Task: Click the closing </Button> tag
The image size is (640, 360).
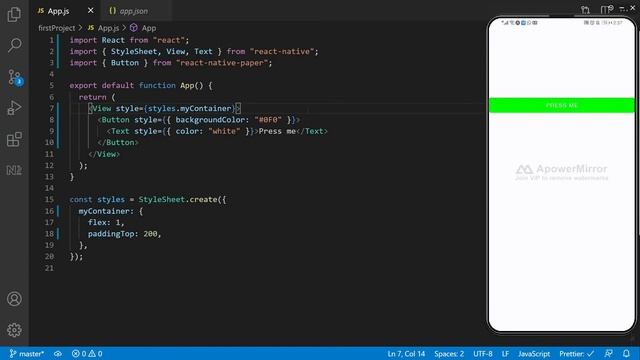Action: [118, 142]
